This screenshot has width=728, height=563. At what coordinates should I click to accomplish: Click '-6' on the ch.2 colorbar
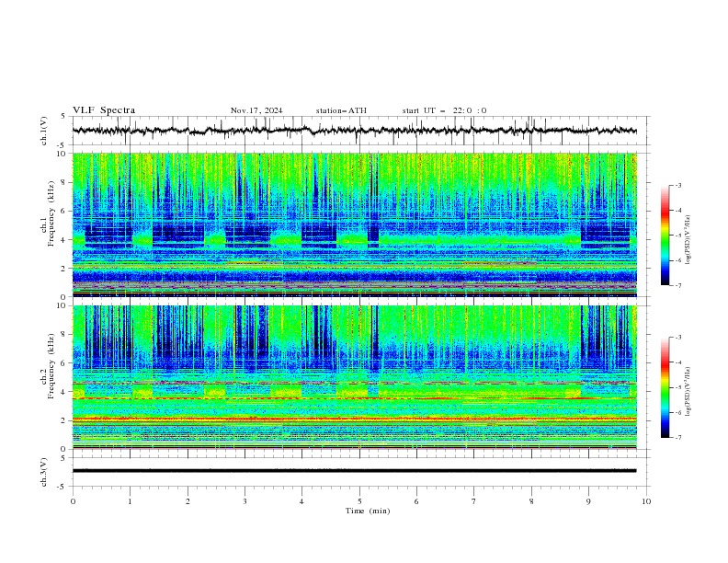click(677, 412)
